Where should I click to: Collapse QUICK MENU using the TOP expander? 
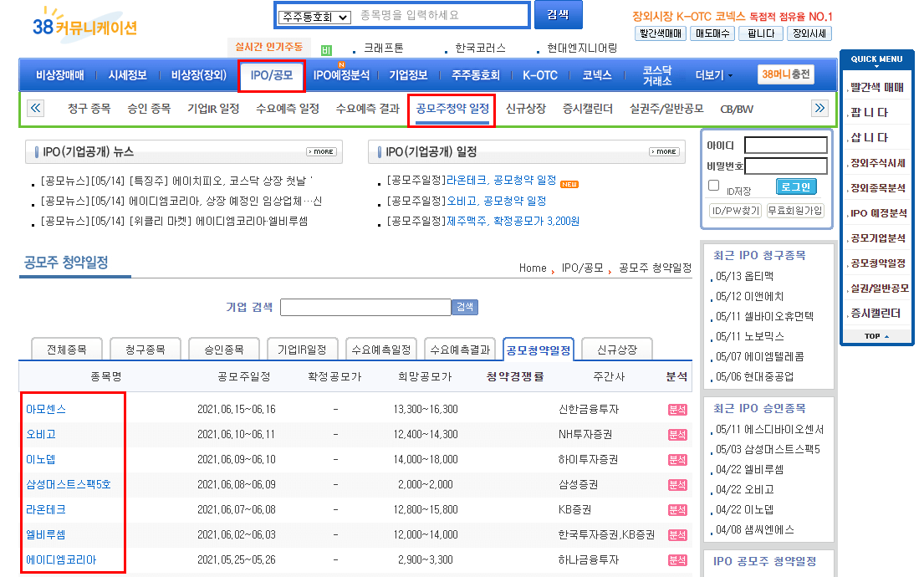click(876, 336)
